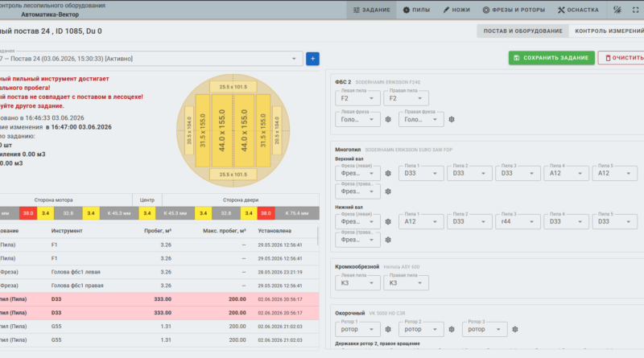Open Верхний вал Пила 4 dropdown A12
The image size is (644, 358).
[x=567, y=173]
